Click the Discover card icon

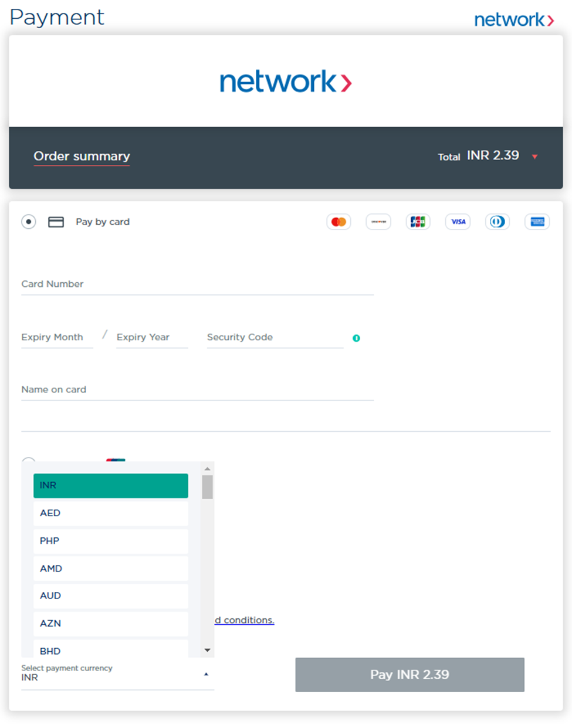click(x=378, y=222)
